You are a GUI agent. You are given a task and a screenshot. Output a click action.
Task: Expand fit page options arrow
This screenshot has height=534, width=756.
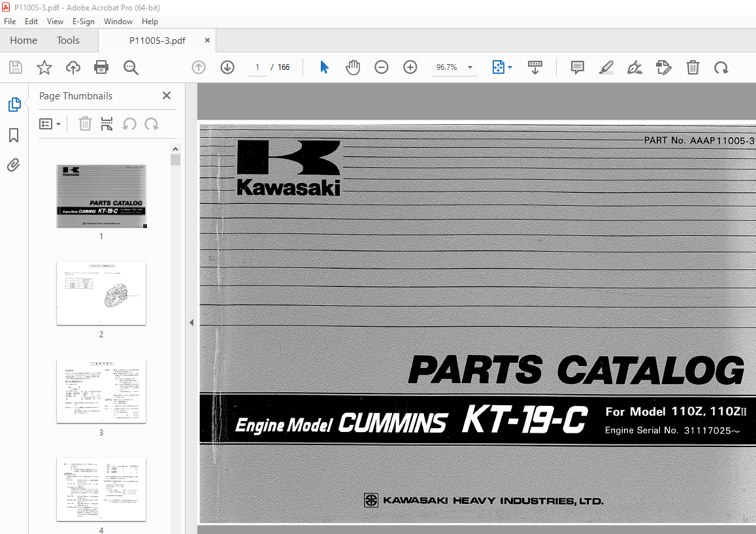(x=510, y=67)
